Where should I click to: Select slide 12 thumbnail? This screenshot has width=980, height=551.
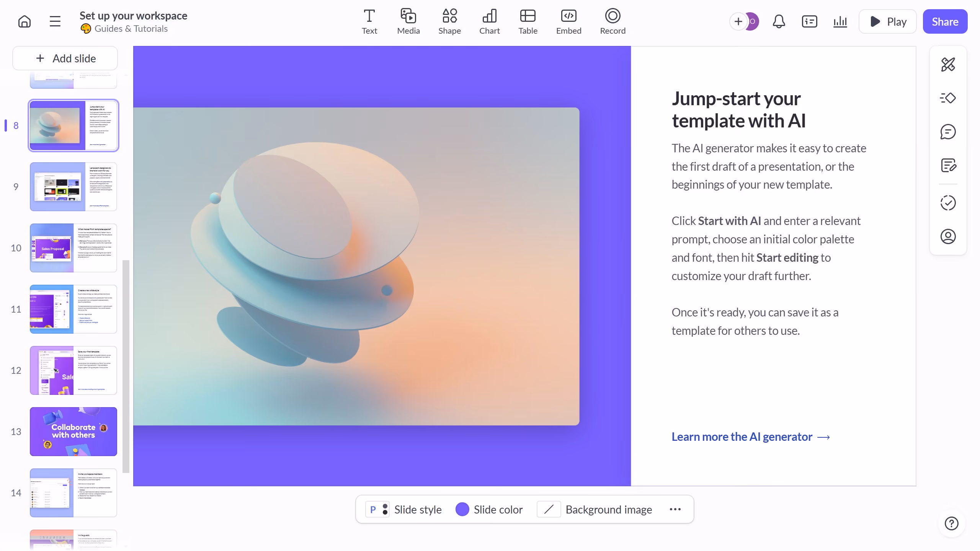tap(73, 370)
